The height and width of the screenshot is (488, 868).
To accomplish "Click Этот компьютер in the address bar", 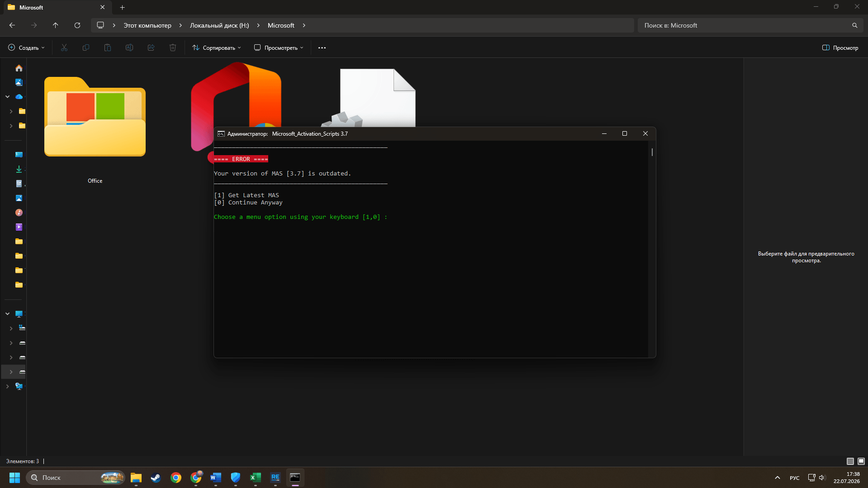I will pyautogui.click(x=147, y=25).
